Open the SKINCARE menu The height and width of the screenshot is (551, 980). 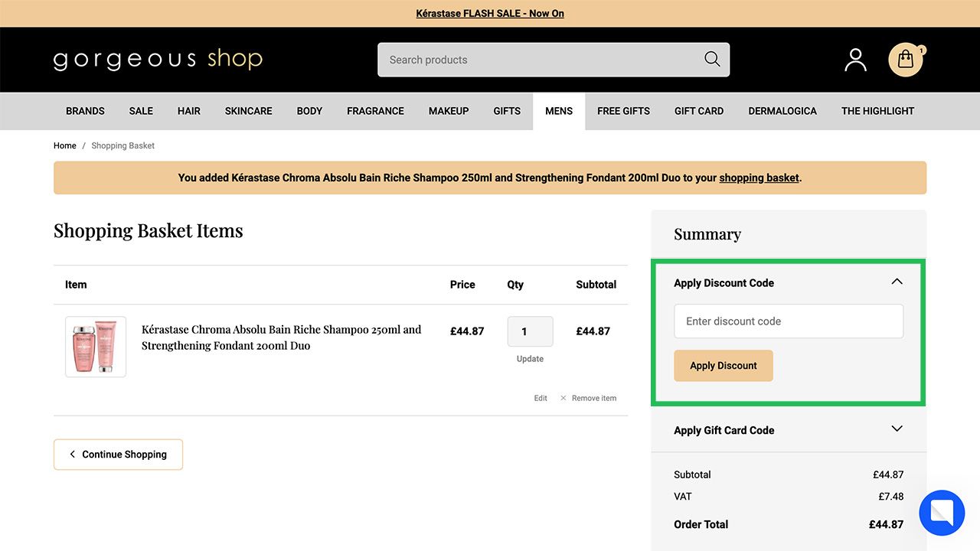click(249, 111)
